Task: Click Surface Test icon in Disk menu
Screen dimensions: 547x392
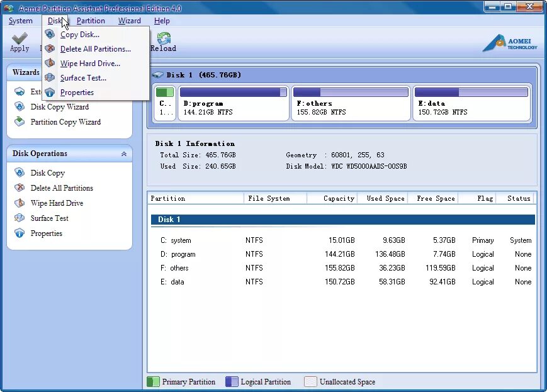Action: coord(50,77)
